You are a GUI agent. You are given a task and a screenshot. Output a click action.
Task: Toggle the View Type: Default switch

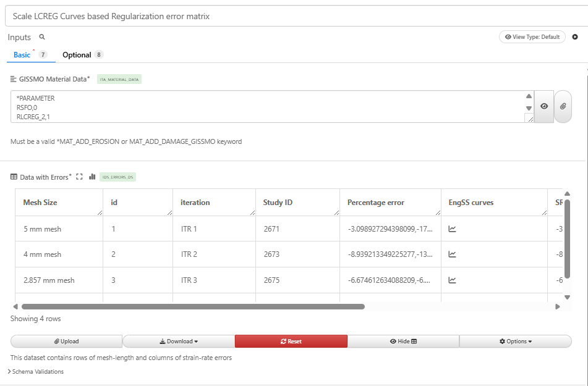click(x=532, y=37)
